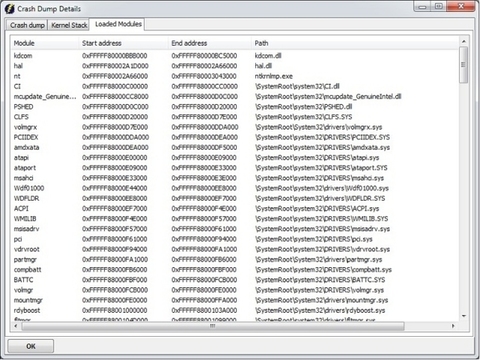Click the vertical scrollbar thumb
The height and width of the screenshot is (360, 480).
click(x=463, y=64)
